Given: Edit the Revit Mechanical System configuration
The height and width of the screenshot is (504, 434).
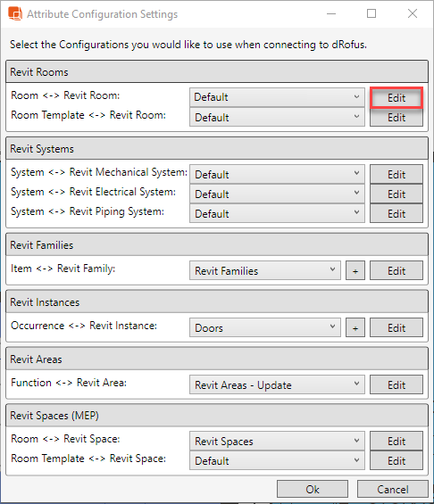Looking at the screenshot, I should coord(396,174).
